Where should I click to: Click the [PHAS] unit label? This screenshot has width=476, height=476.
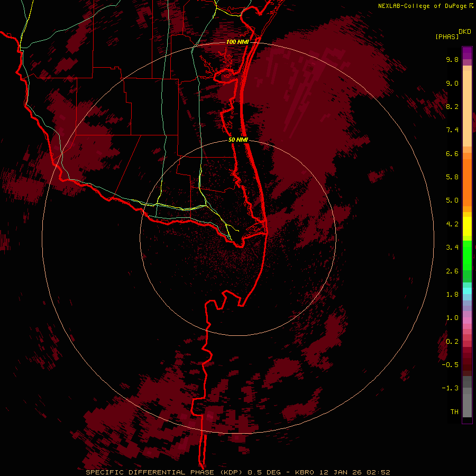(447, 36)
